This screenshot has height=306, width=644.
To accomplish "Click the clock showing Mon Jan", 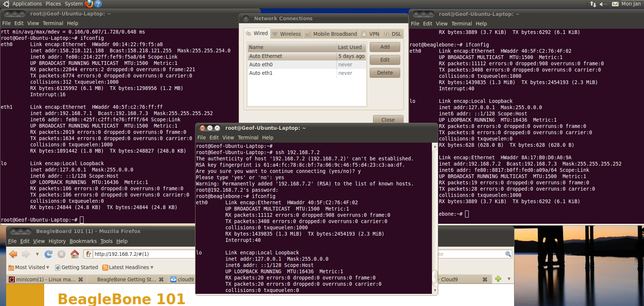I will (x=631, y=4).
